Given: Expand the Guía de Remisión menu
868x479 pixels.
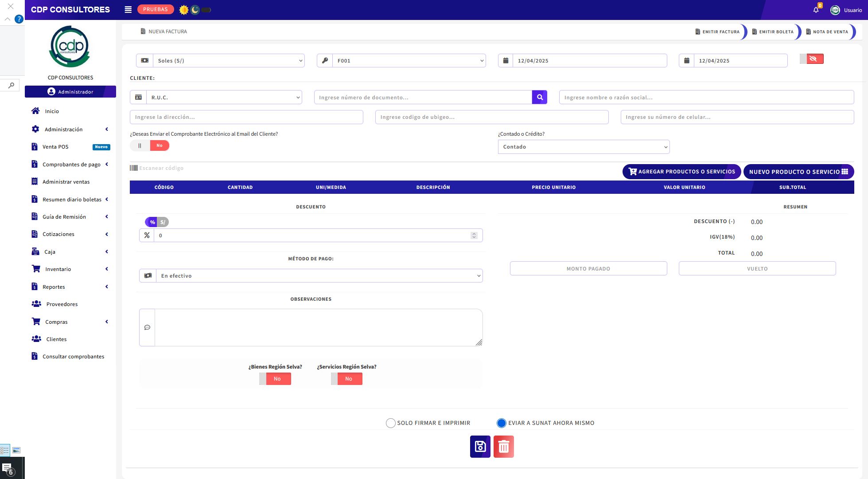Looking at the screenshot, I should tap(64, 216).
